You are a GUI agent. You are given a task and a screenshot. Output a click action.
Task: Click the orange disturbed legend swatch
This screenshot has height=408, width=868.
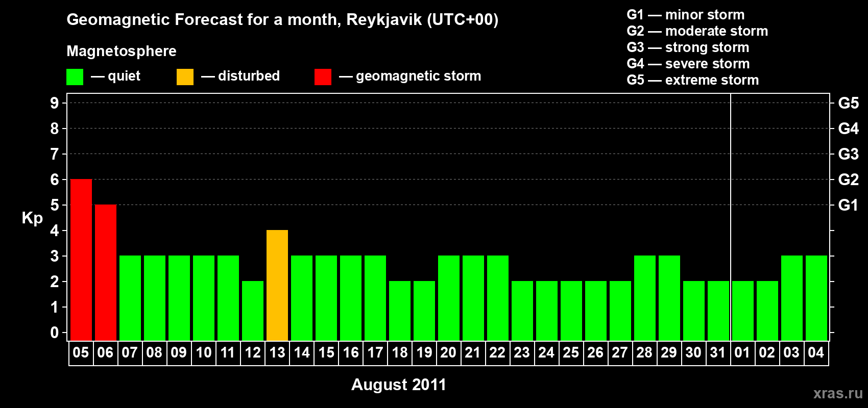click(185, 77)
